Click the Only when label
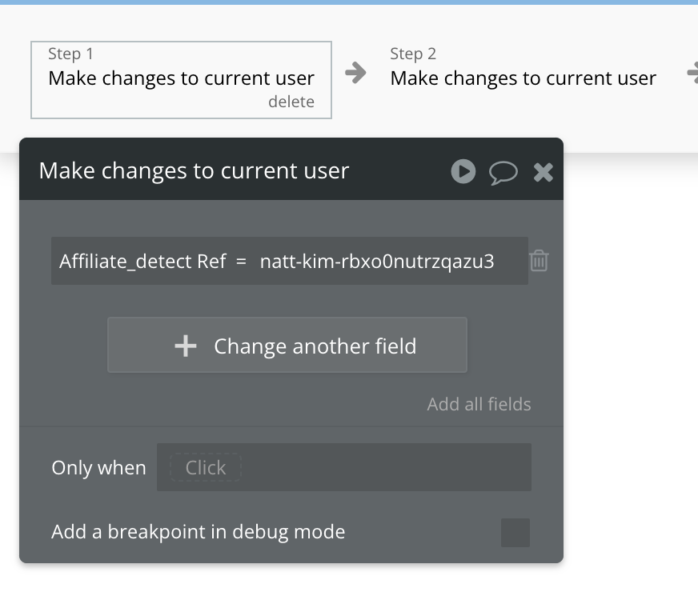The height and width of the screenshot is (616, 698). click(x=98, y=468)
